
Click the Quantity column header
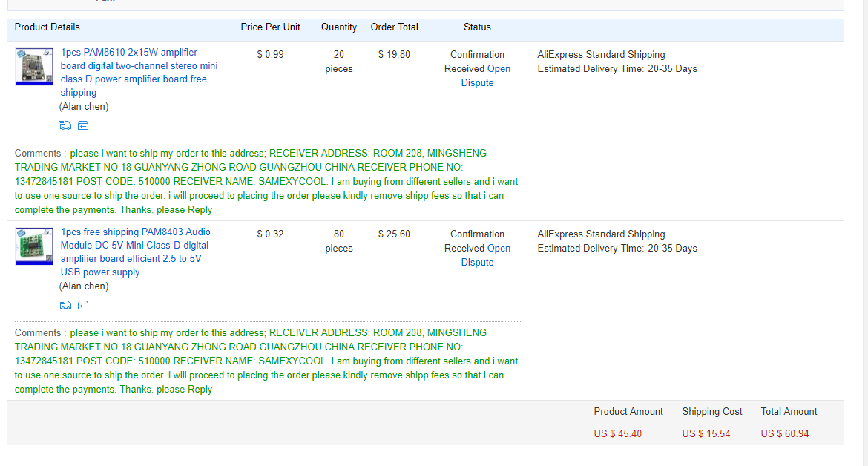click(x=339, y=27)
